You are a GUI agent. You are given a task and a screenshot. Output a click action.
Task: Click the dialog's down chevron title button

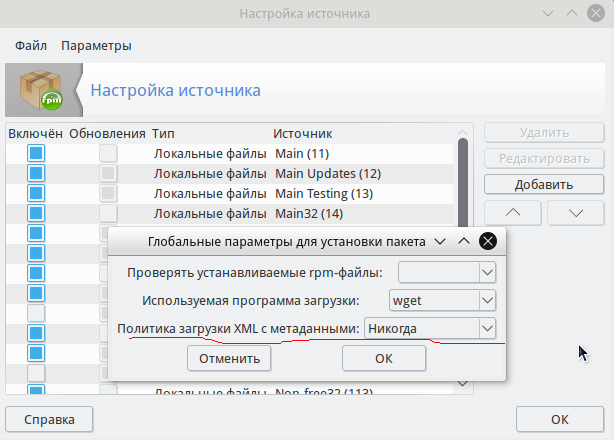pos(440,241)
